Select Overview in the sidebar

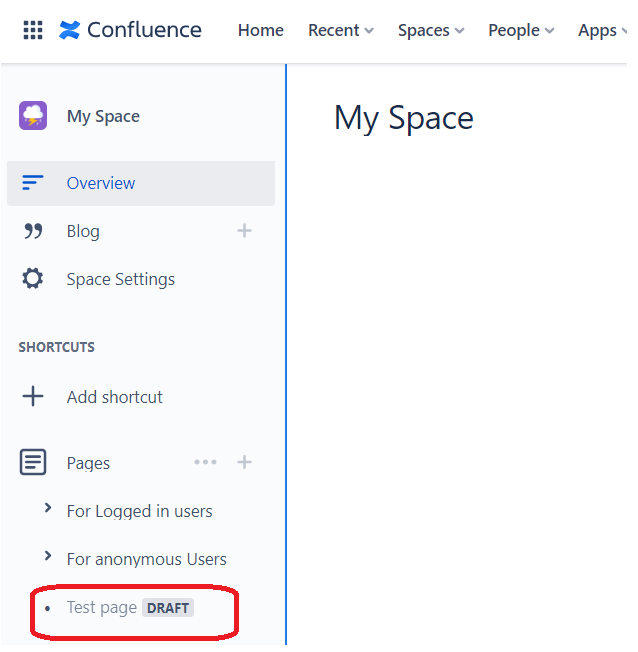[141, 183]
